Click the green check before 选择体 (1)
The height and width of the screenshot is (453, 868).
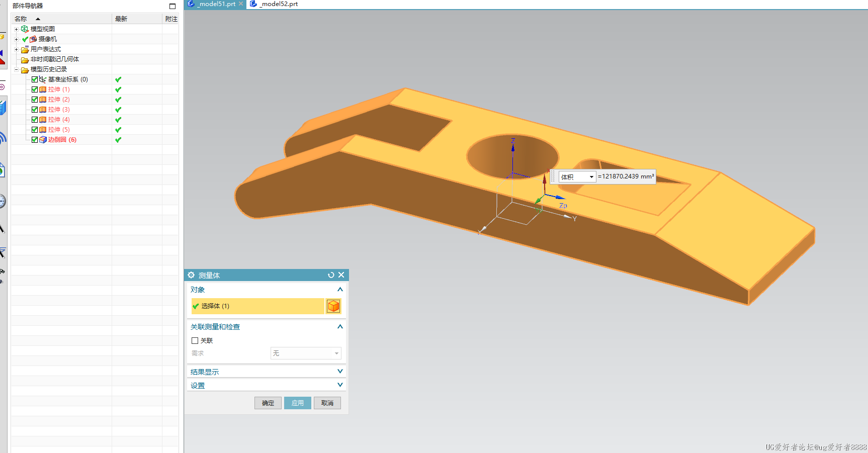[x=196, y=306]
